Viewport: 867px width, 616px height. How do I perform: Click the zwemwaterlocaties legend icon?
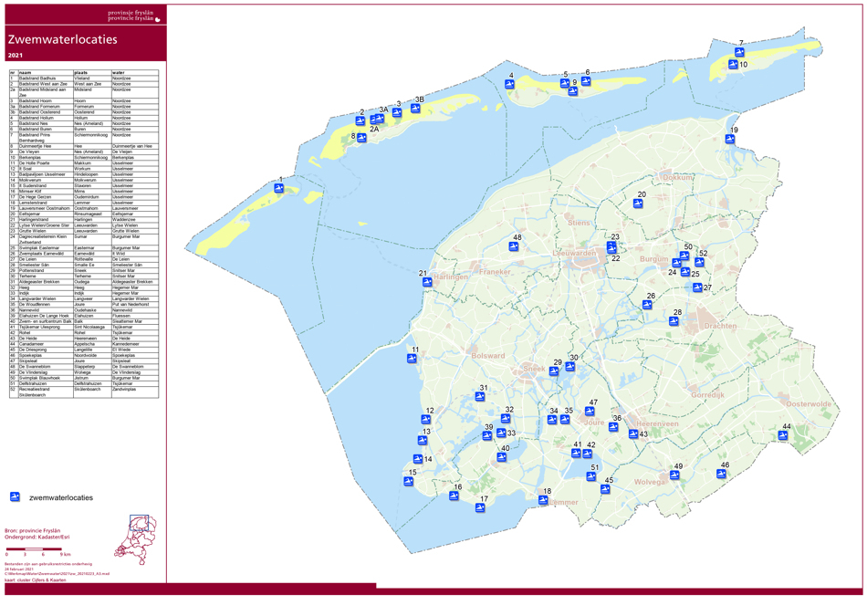[x=15, y=497]
